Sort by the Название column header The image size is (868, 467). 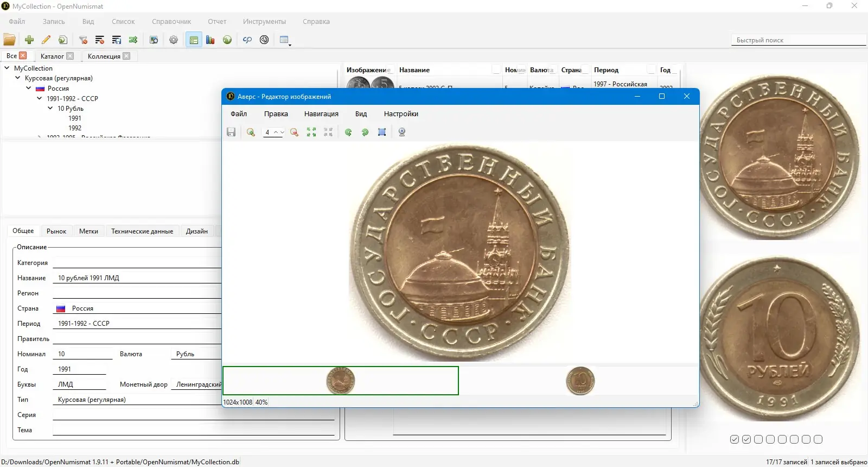(x=449, y=70)
